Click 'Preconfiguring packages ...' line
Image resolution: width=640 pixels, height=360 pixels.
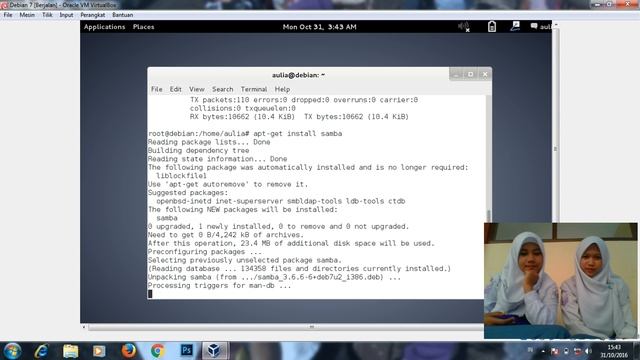pos(204,252)
